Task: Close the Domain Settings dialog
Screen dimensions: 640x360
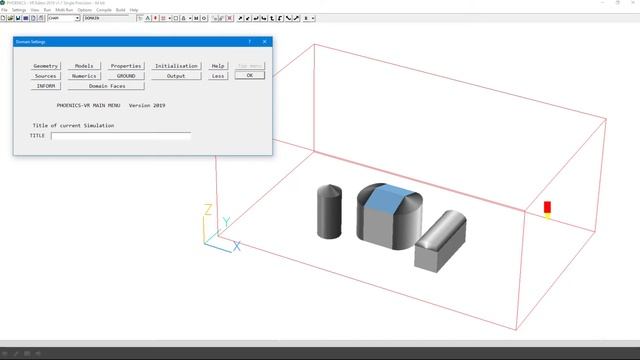Action: pyautogui.click(x=264, y=42)
